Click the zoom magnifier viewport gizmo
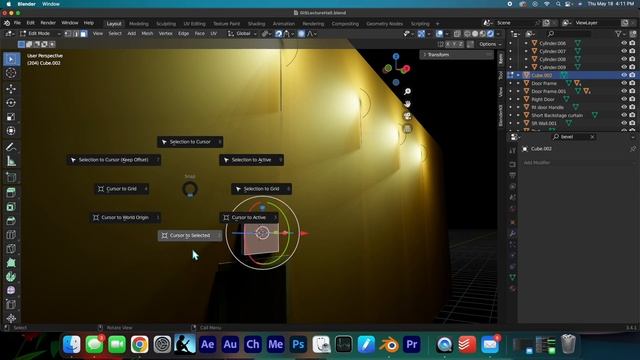The image size is (640, 360). point(407,91)
